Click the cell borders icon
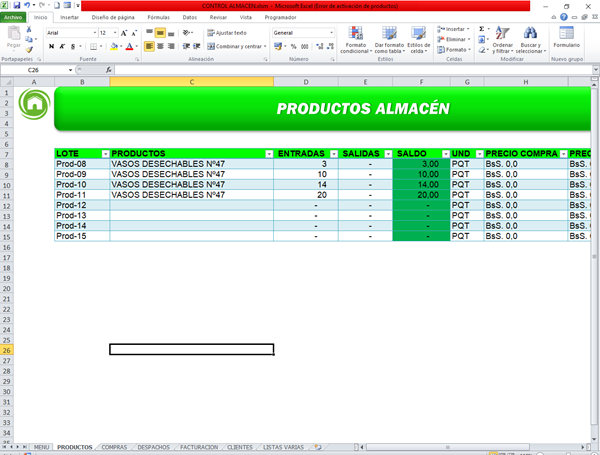Viewport: 600px width, 455px height. pos(93,47)
